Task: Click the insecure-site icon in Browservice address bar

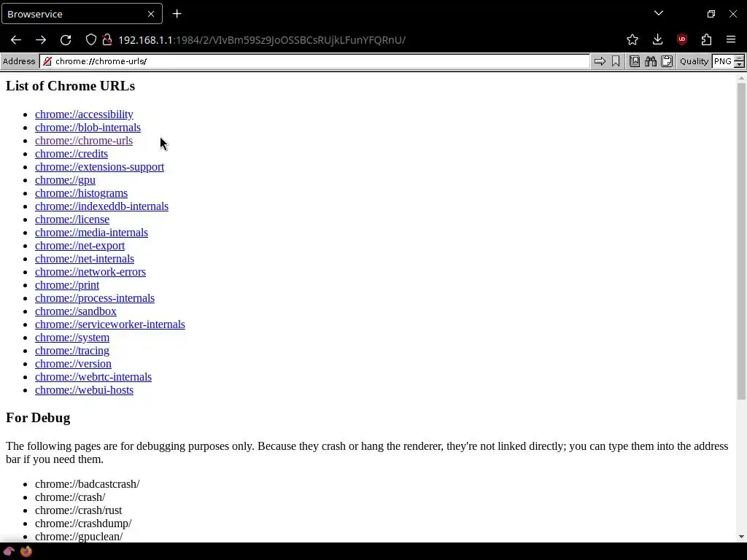Action: (47, 61)
